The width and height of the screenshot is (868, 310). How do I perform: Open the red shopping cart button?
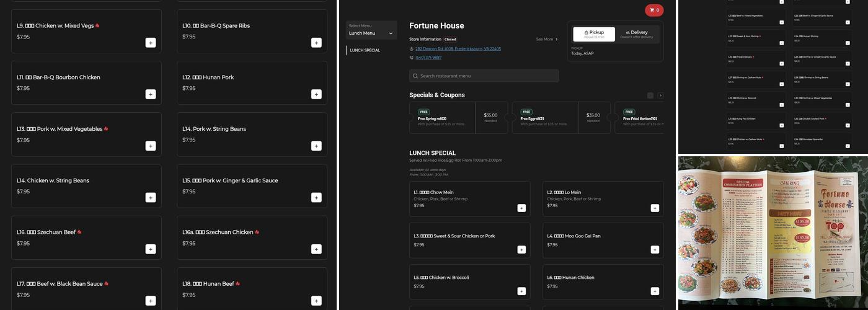(x=653, y=10)
